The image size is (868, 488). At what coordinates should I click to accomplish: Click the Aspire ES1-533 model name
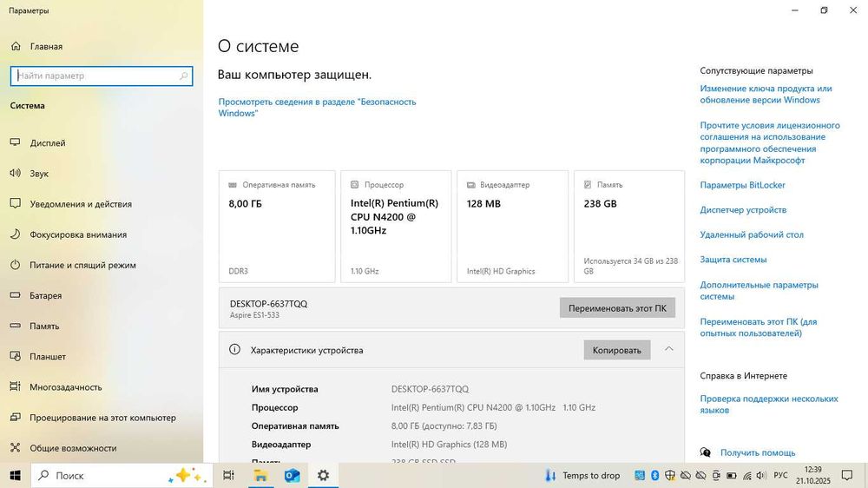(254, 315)
